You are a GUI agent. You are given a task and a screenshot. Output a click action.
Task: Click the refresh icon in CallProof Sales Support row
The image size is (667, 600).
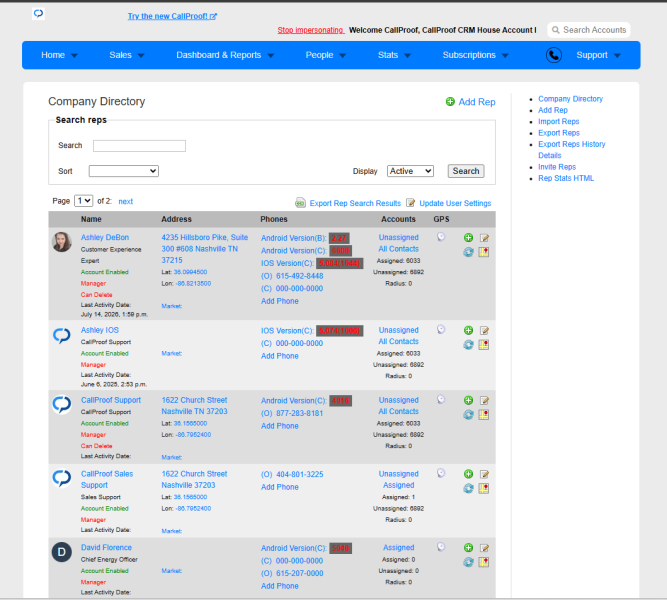[x=468, y=489]
